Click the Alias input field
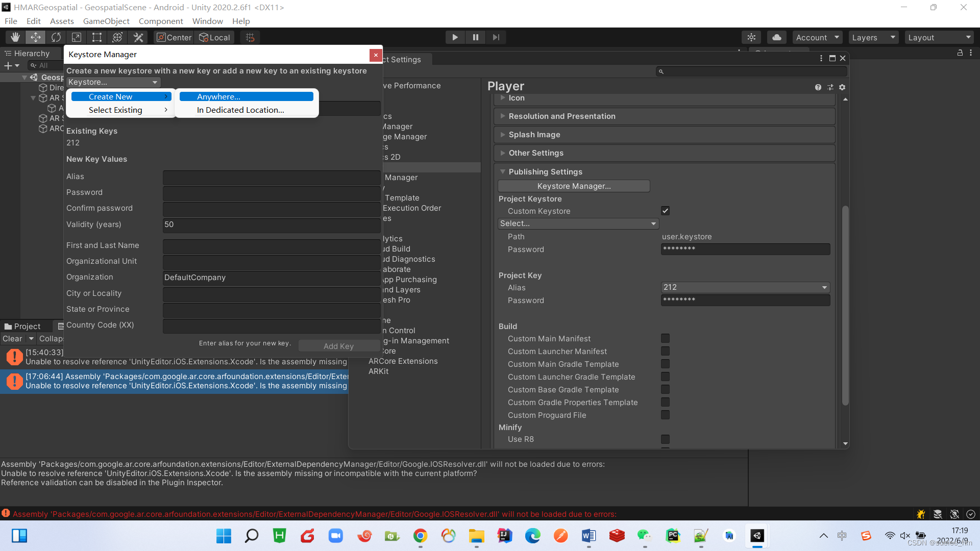Screen dimensions: 980x551 271,177
